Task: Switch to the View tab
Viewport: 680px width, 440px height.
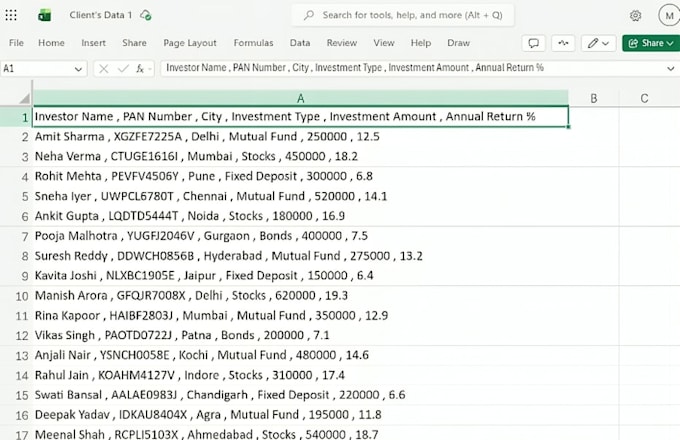Action: point(384,43)
